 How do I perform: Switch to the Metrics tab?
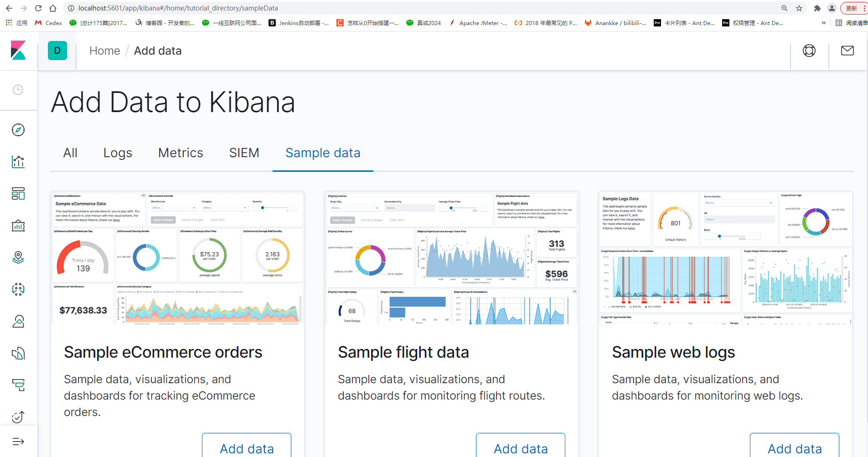point(181,153)
